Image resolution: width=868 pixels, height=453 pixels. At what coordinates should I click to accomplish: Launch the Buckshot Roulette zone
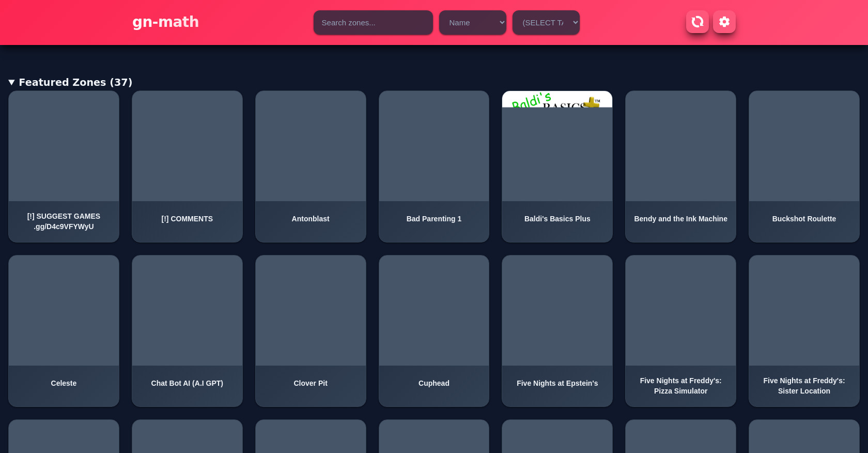(x=804, y=167)
